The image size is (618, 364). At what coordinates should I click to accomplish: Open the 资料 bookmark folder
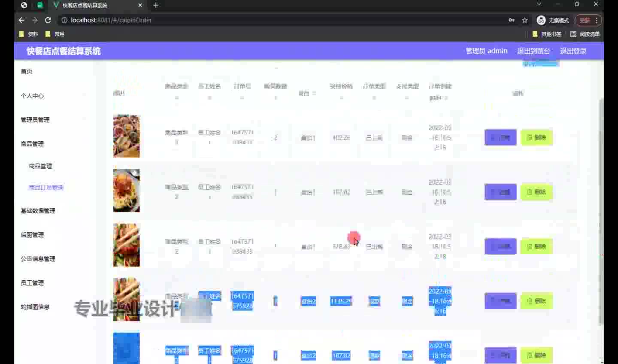[28, 34]
